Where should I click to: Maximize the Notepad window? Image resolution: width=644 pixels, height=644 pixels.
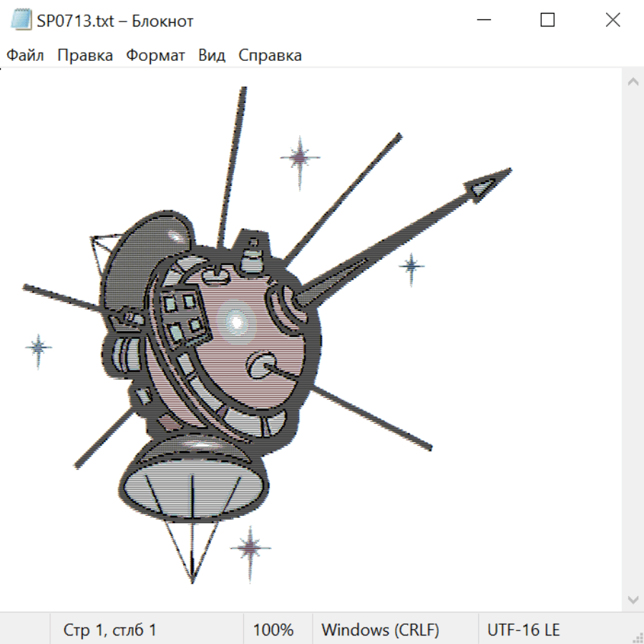click(x=547, y=20)
